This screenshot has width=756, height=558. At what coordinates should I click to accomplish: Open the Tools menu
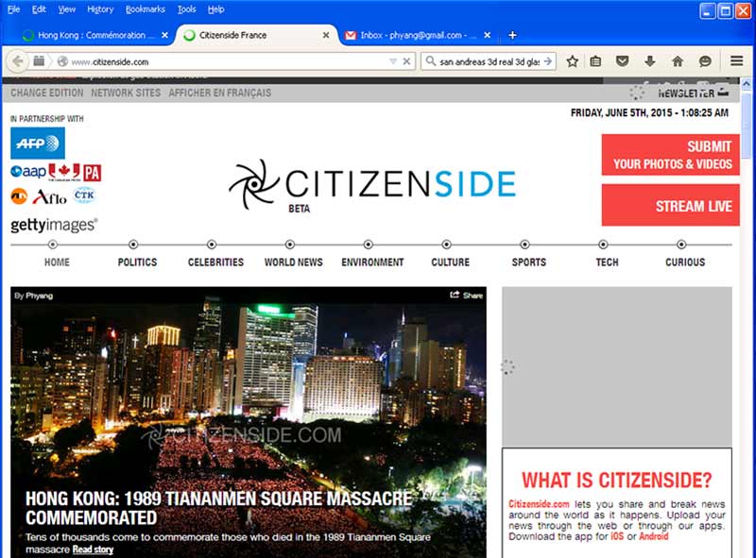click(186, 9)
